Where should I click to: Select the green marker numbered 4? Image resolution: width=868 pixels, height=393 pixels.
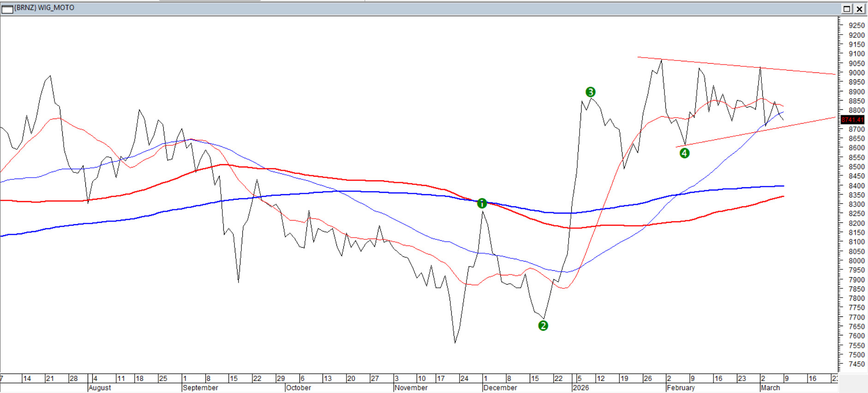click(684, 153)
